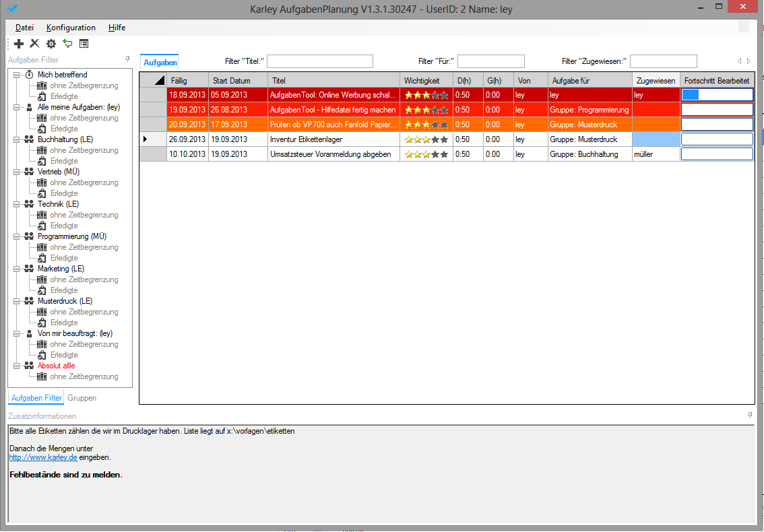Open the Datei menu

[24, 28]
